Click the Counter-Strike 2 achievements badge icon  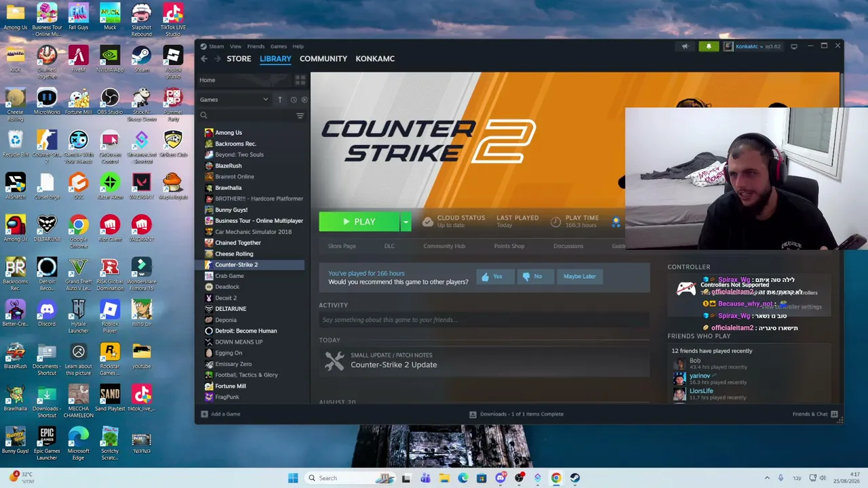click(616, 222)
